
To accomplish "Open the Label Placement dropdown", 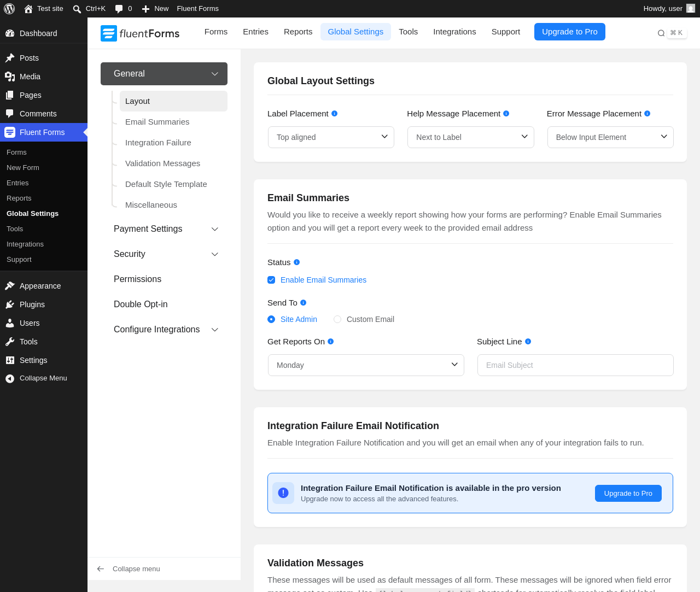I will tap(331, 137).
